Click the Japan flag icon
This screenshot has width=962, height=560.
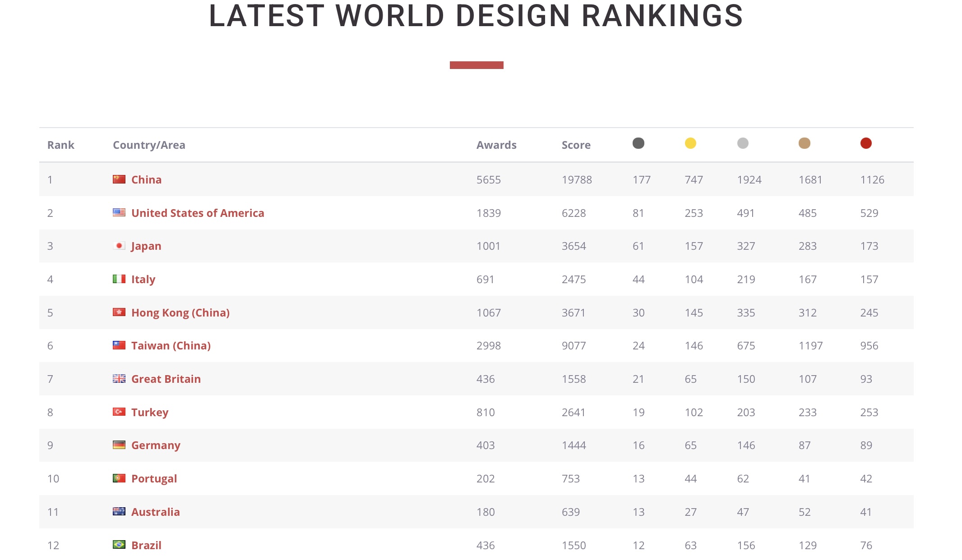(x=119, y=246)
